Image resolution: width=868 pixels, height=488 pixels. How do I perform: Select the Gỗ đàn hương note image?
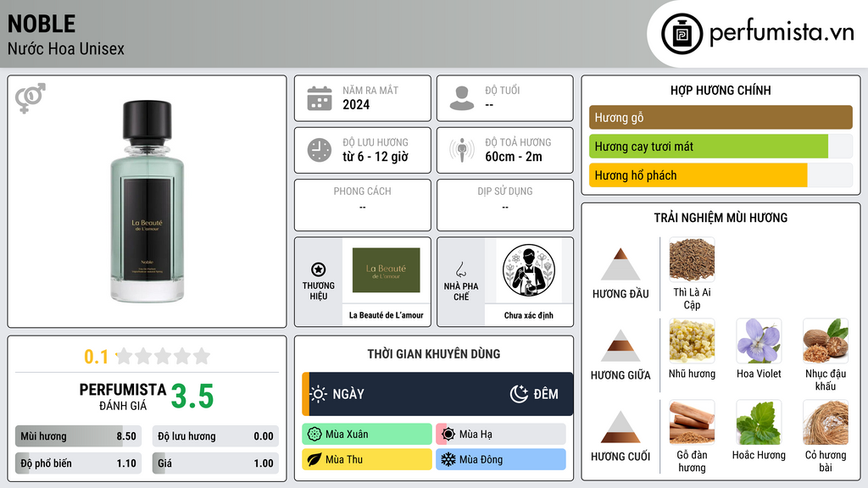[x=692, y=422]
